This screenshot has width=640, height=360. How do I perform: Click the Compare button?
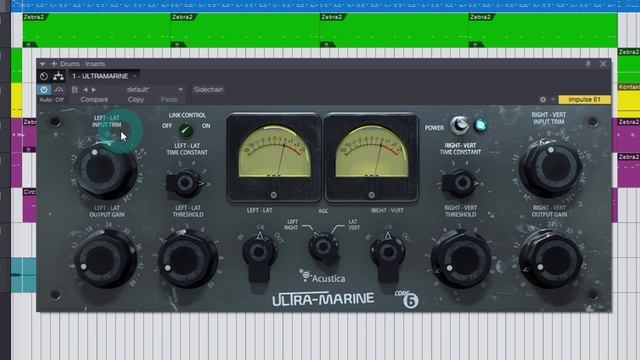(94, 100)
